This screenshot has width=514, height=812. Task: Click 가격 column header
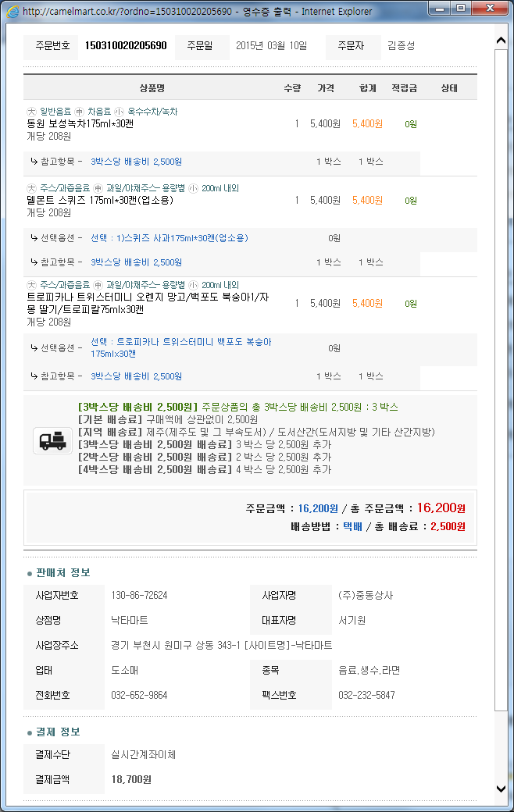pos(326,88)
